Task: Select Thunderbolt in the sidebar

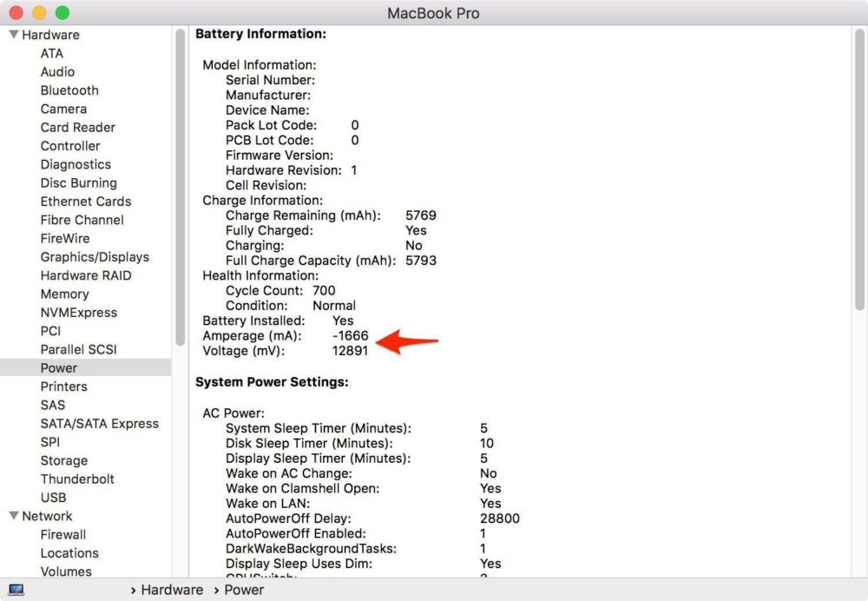Action: 77,479
